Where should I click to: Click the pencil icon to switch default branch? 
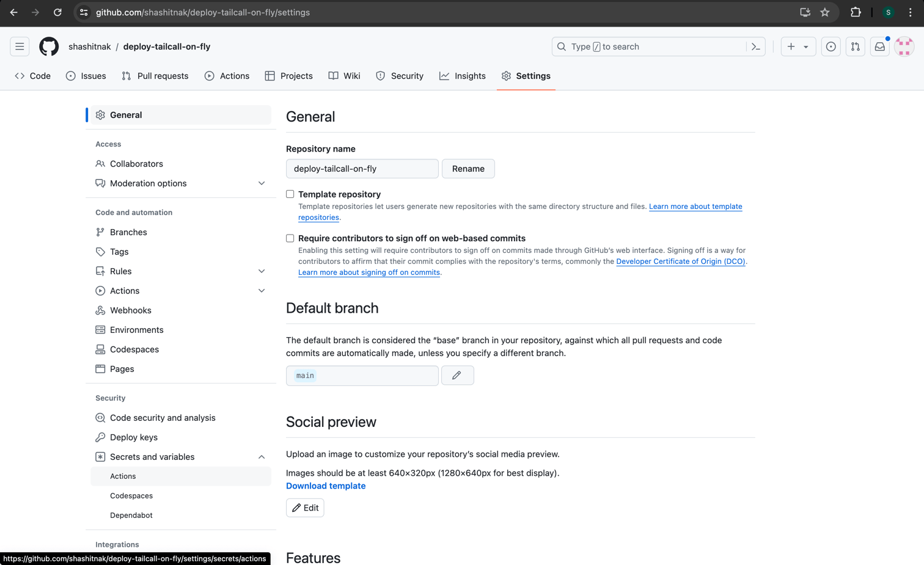(457, 376)
